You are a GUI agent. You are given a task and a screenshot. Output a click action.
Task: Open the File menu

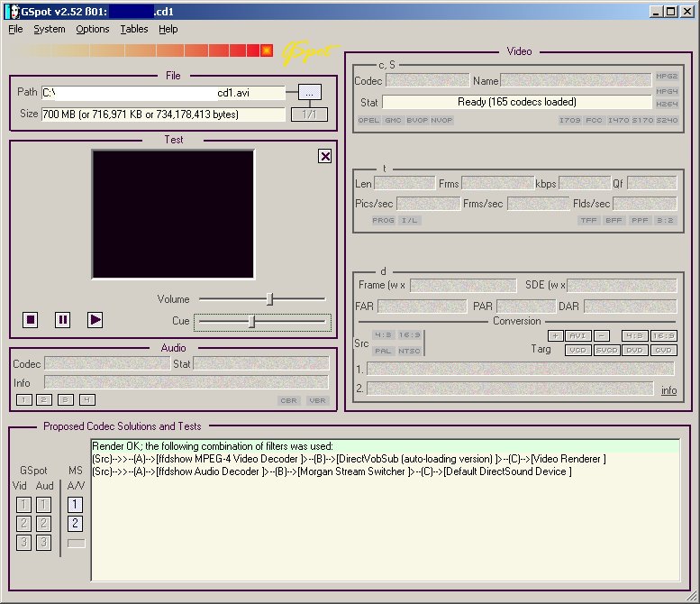15,29
